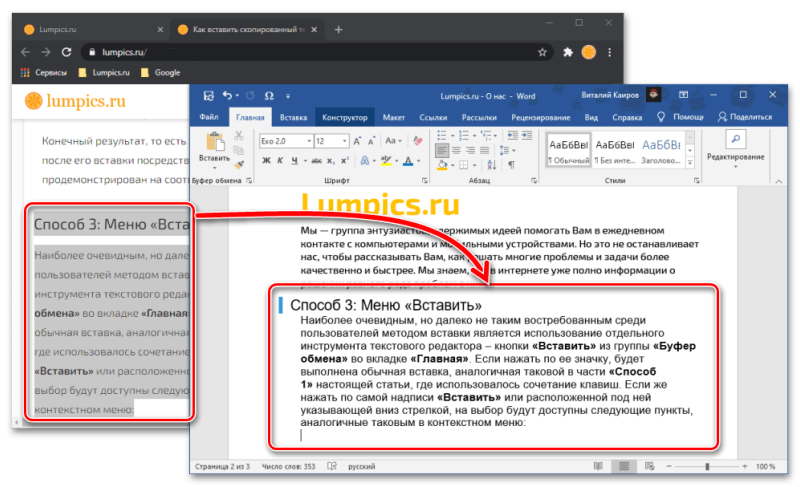The image size is (800, 487).
Task: Copy the selection with the ribbon Copy icon
Action: [238, 150]
